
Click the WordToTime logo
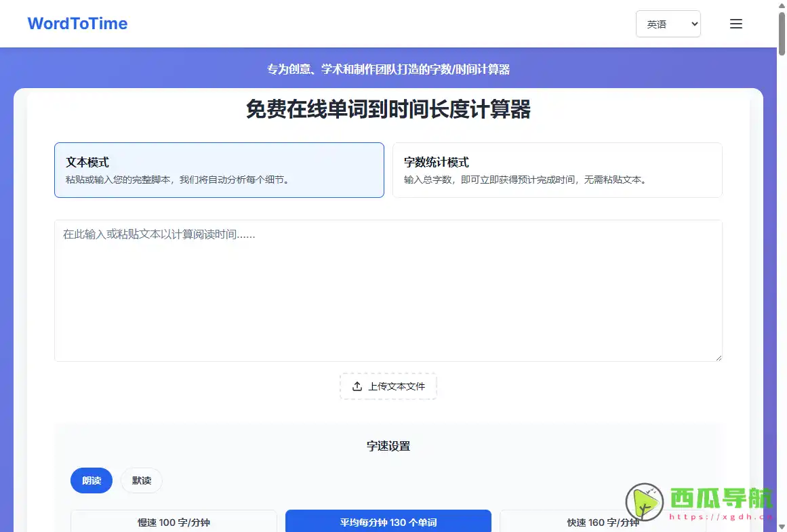77,23
